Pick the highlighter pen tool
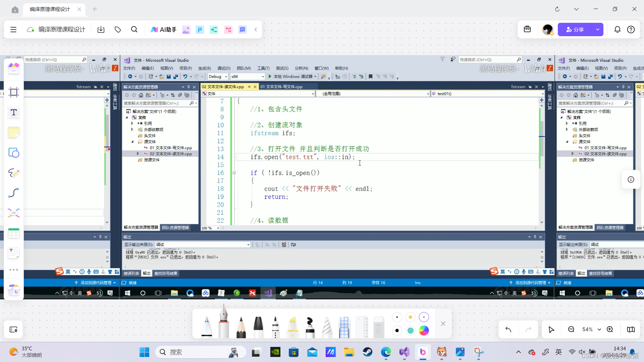 coord(293,327)
